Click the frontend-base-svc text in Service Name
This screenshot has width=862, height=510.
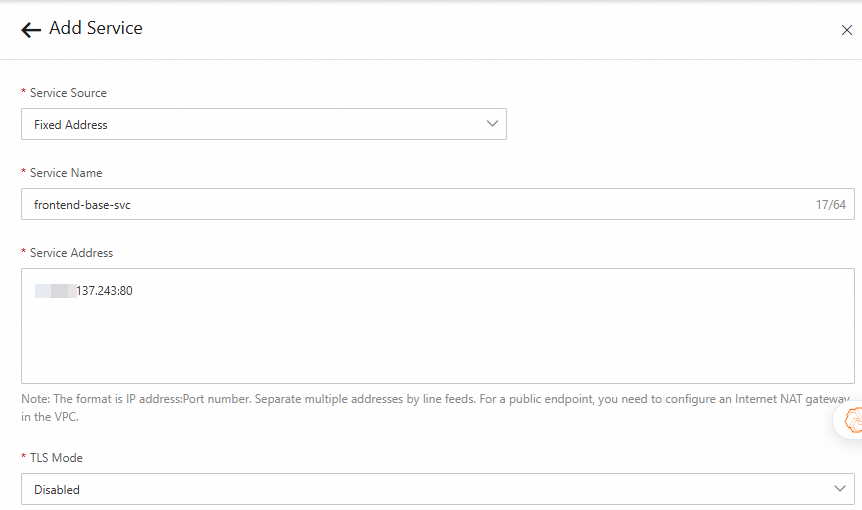83,205
